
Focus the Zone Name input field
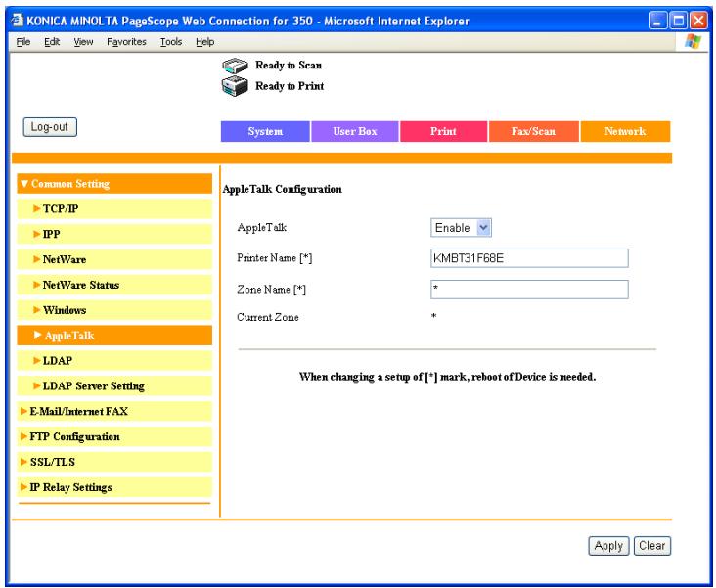coord(529,290)
